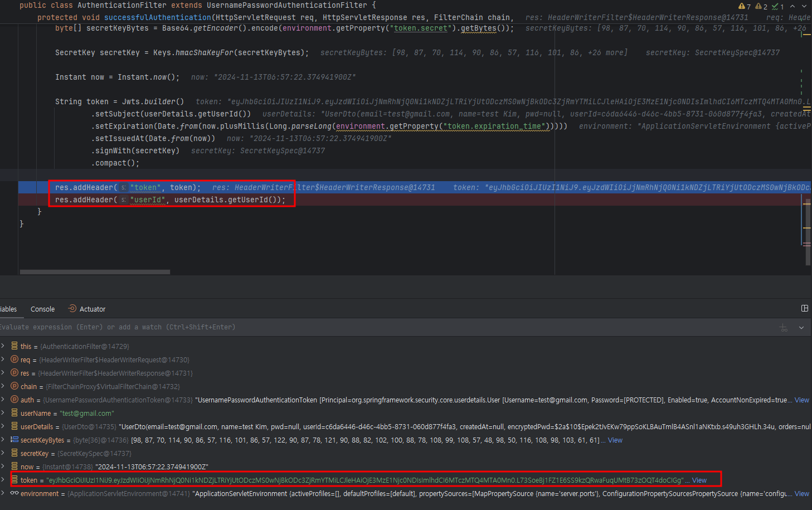
Task: Click the successfulAuthentication method name
Action: tap(158, 17)
